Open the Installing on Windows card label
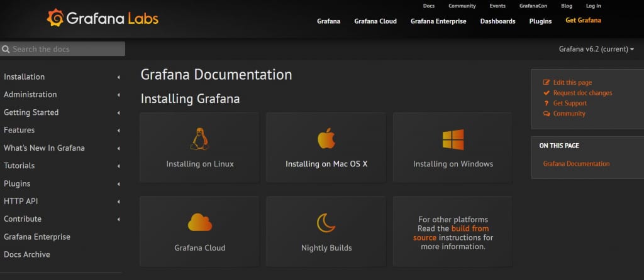 [x=453, y=164]
